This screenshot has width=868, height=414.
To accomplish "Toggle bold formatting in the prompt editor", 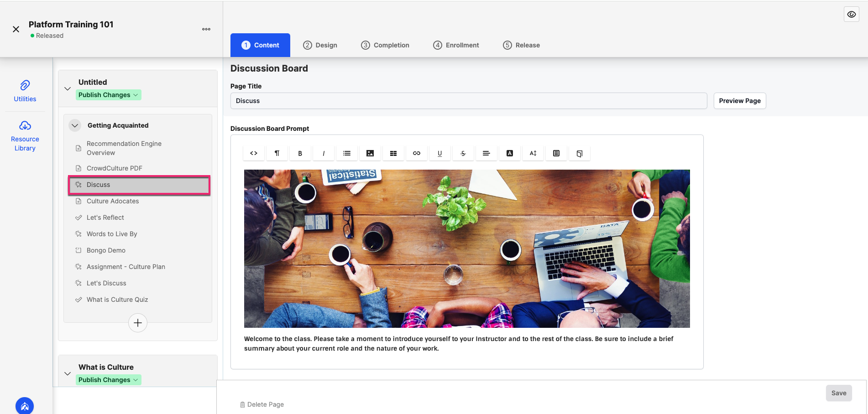I will pos(300,153).
